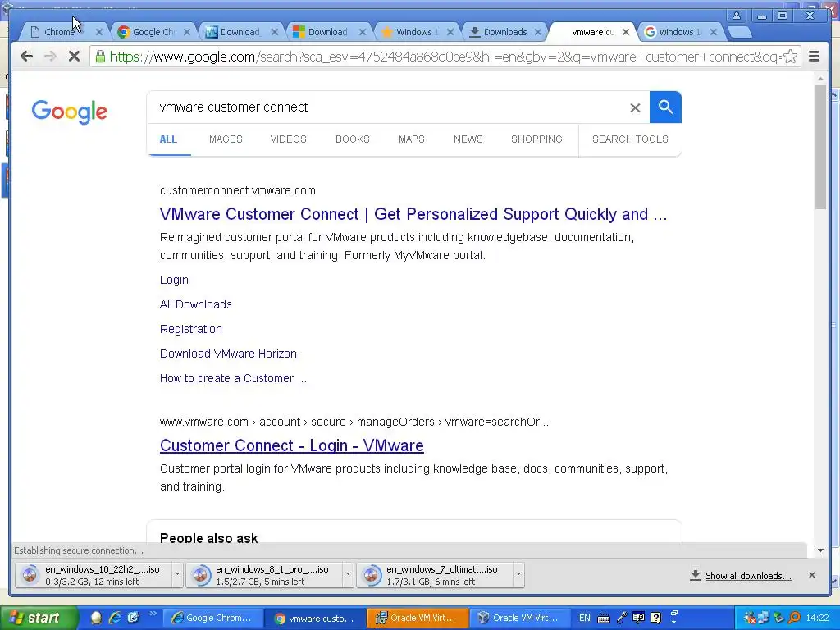
Task: Click the EN language indicator
Action: [x=584, y=618]
